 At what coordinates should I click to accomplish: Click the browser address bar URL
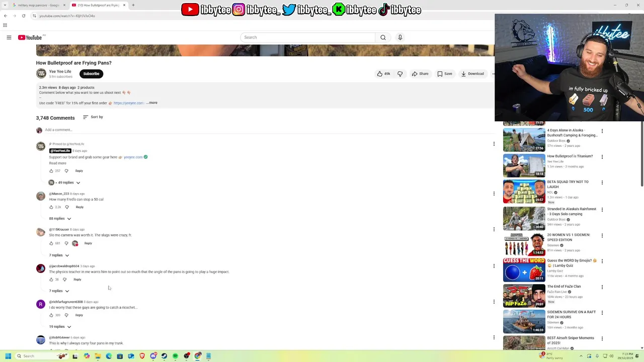pos(67,16)
